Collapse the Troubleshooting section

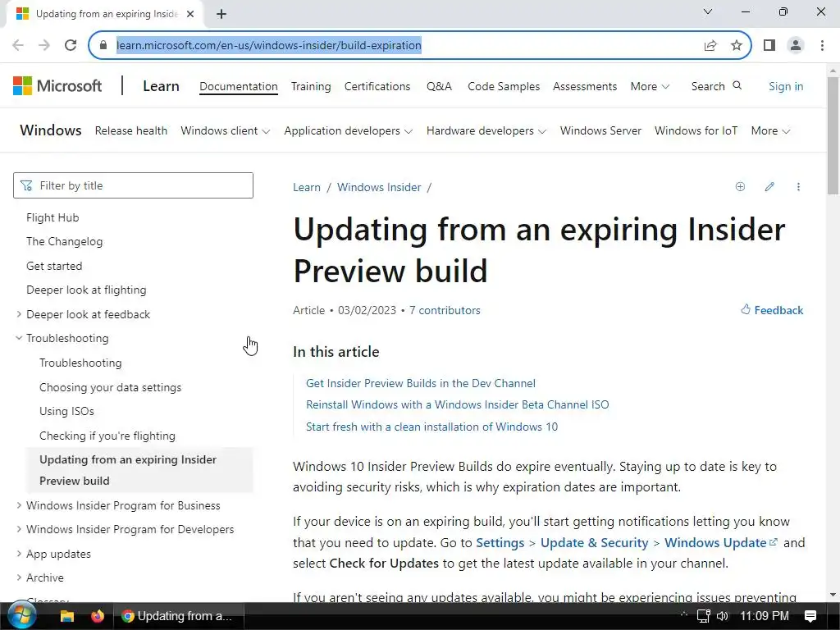pos(19,338)
